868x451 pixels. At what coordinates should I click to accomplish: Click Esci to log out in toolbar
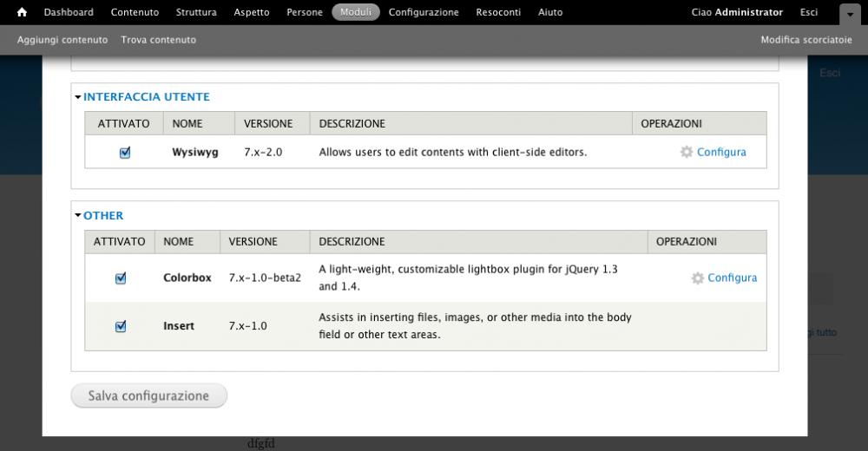point(809,12)
